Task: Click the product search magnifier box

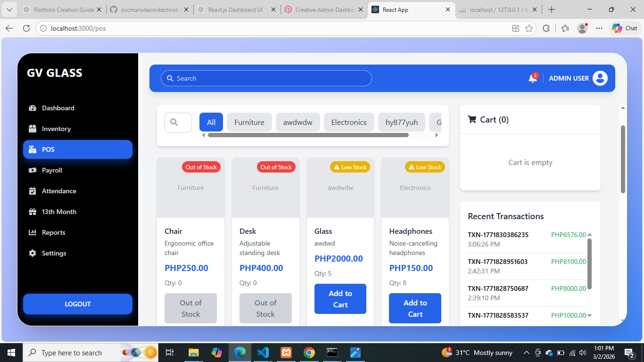Action: (x=178, y=122)
